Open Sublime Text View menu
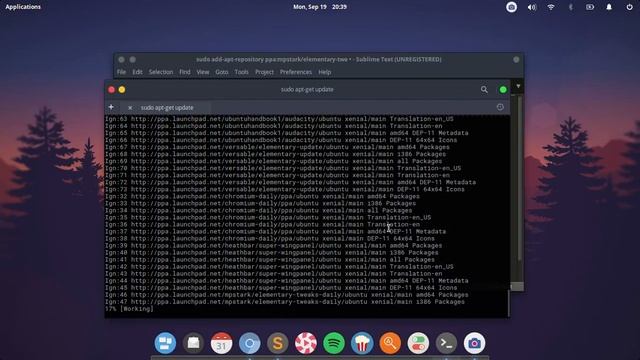 (203, 72)
